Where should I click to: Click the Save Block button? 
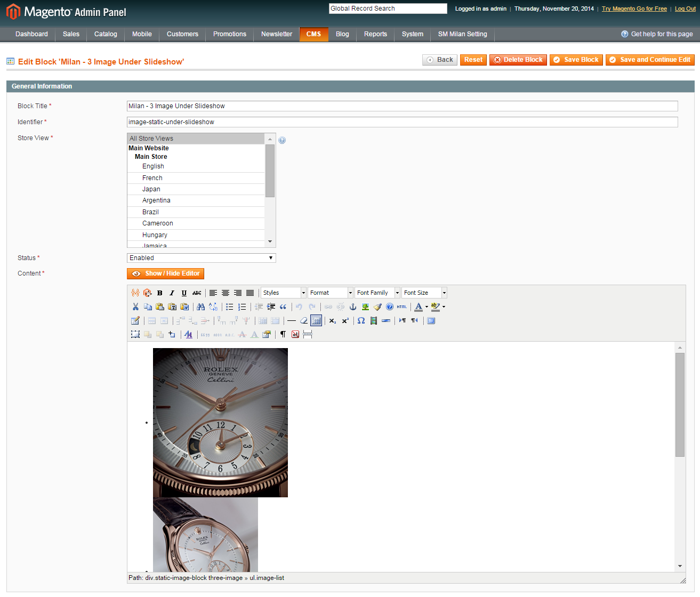[576, 60]
